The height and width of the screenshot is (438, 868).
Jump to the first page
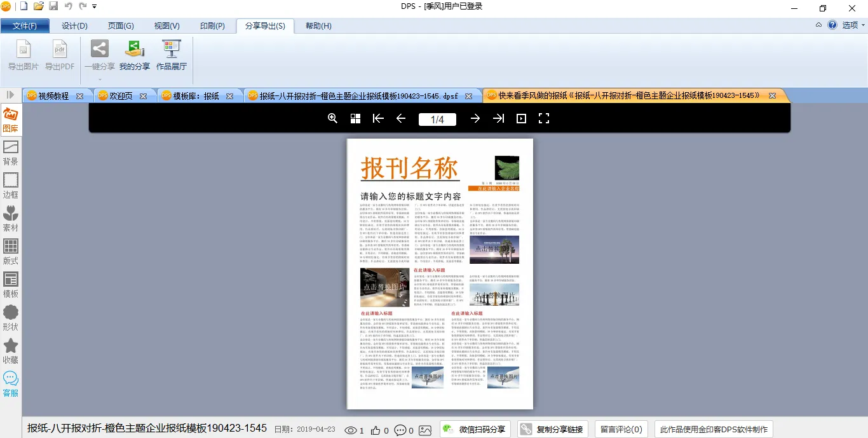[x=378, y=119]
